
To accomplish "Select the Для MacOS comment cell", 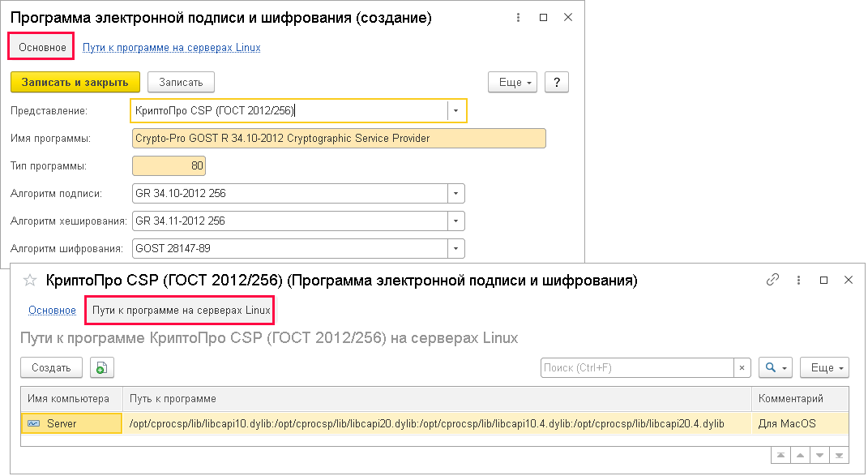I will [800, 424].
